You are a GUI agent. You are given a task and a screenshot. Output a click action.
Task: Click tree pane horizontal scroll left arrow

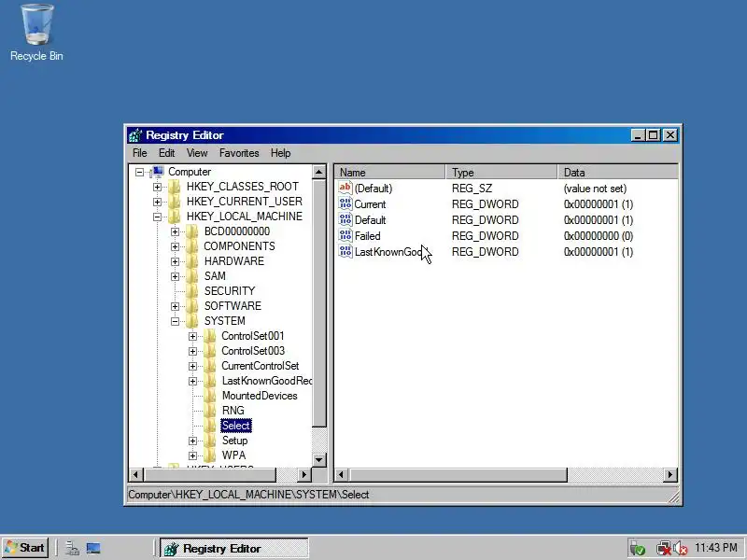(136, 474)
